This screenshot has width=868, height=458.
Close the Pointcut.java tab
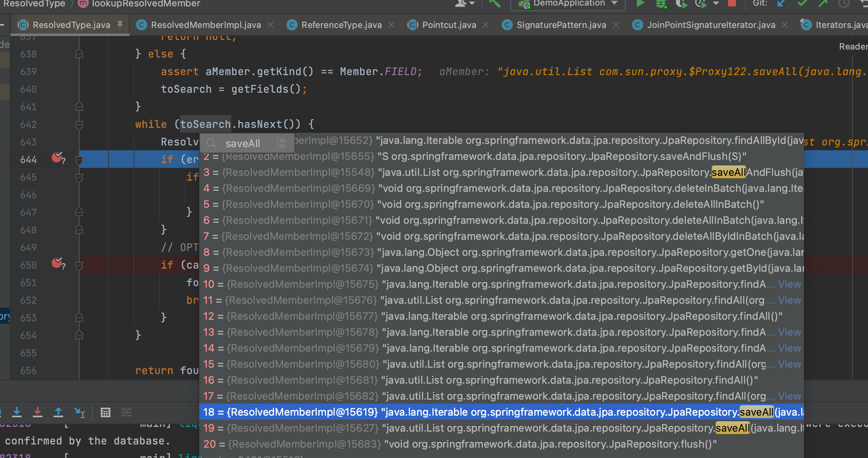(486, 25)
